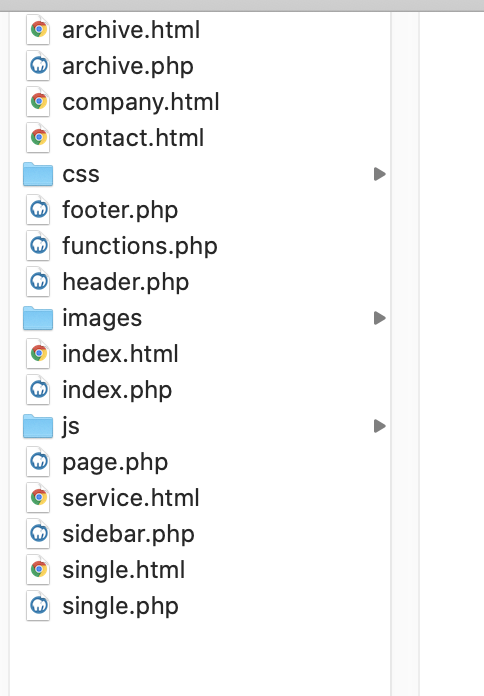Image resolution: width=484 pixels, height=696 pixels.
Task: Expand the js folder arrow
Action: point(379,426)
